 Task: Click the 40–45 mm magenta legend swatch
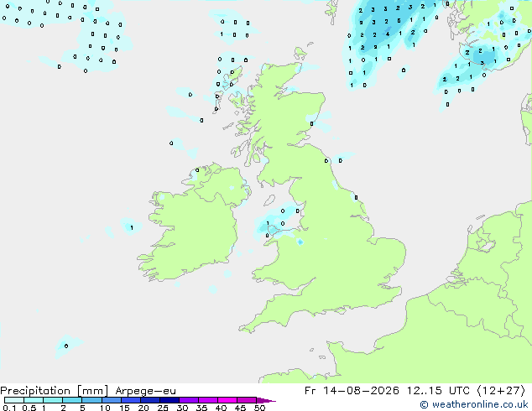[227, 400]
